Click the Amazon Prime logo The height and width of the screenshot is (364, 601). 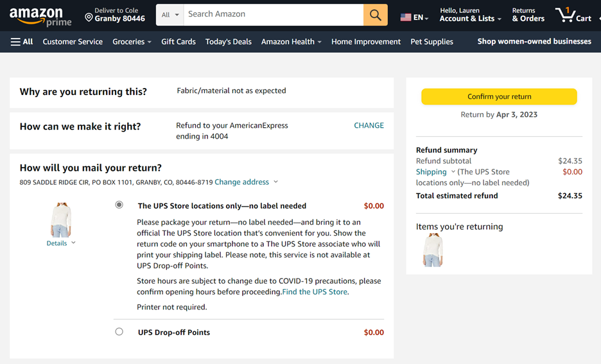[x=40, y=17]
